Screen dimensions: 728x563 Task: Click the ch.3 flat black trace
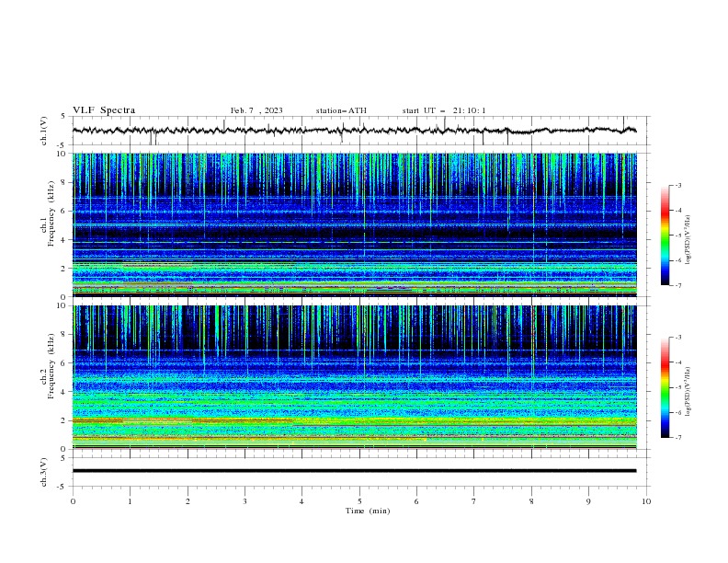click(354, 471)
